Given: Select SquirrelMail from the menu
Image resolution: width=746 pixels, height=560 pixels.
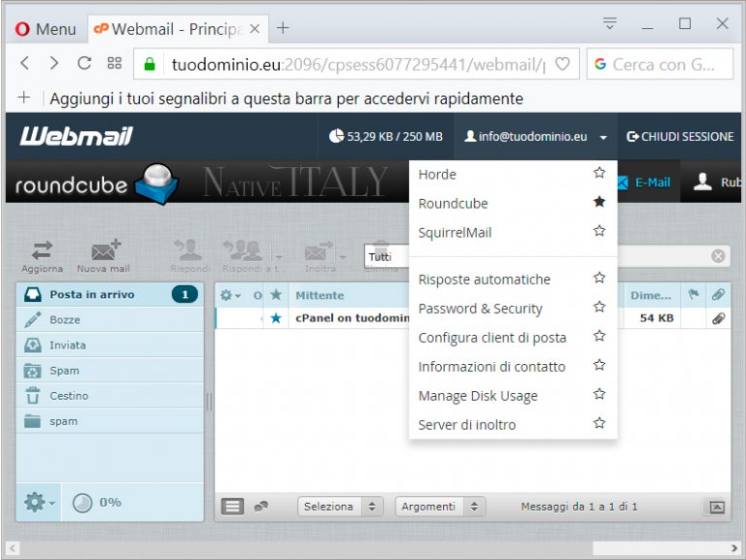Looking at the screenshot, I should coord(455,232).
